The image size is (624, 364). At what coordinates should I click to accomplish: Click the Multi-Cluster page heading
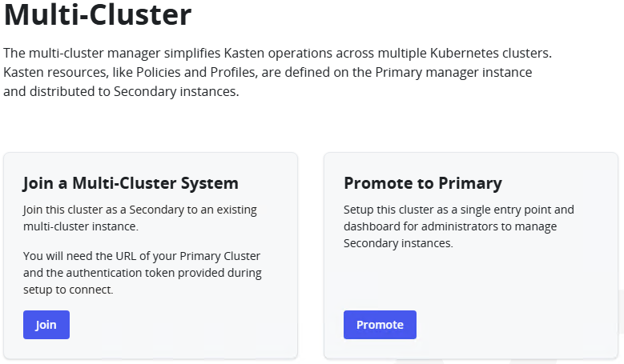tap(98, 16)
